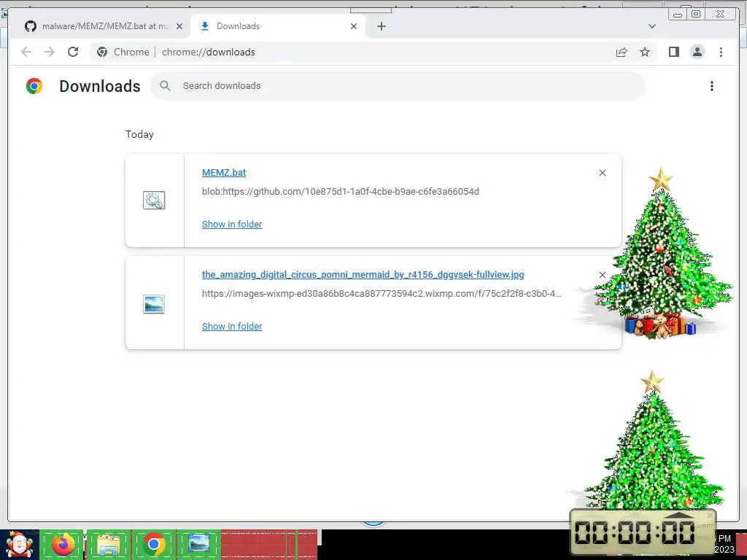Click the images-wixmp source URL text
The height and width of the screenshot is (560, 747).
coord(382,293)
